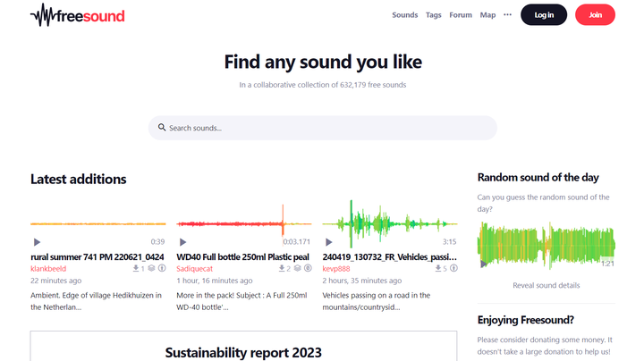Seek in Vehicles green waveform
The height and width of the screenshot is (361, 644).
(x=390, y=223)
